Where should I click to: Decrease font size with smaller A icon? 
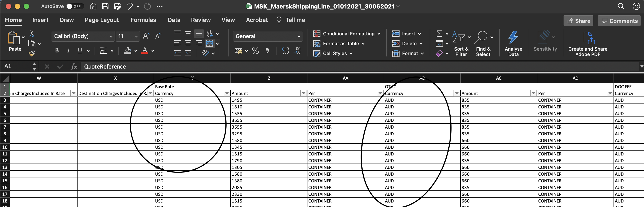tap(158, 36)
